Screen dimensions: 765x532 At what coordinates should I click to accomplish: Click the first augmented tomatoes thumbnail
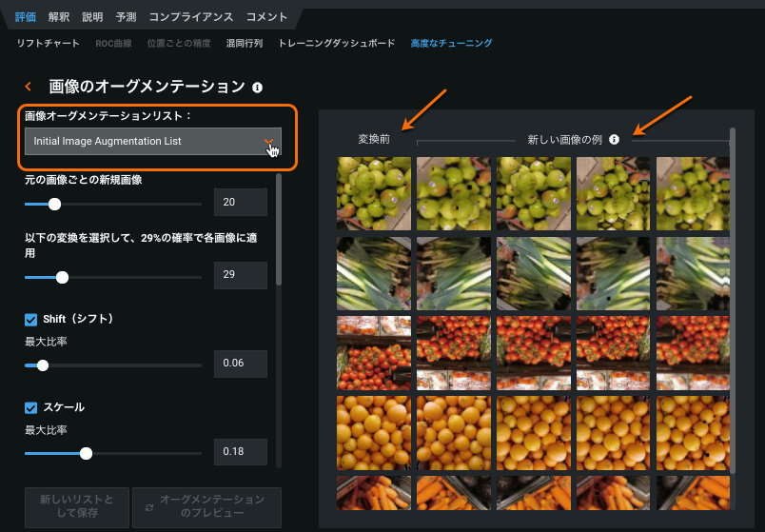454,353
